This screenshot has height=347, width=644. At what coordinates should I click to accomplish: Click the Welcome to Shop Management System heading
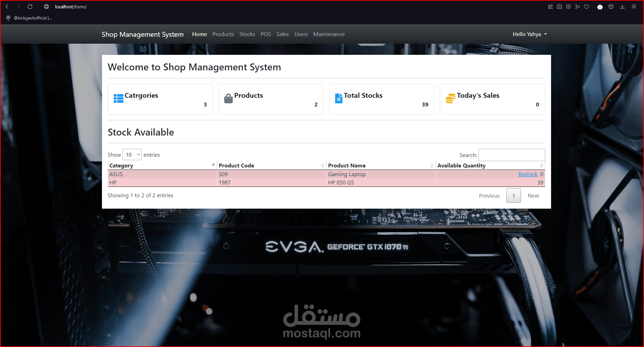tap(194, 67)
